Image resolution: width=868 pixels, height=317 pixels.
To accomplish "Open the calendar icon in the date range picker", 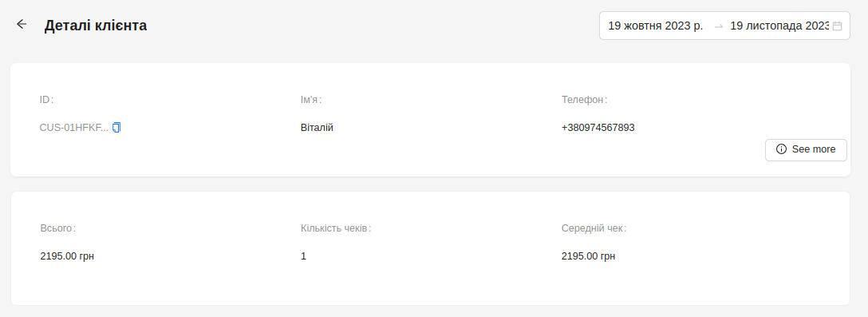I will (837, 26).
